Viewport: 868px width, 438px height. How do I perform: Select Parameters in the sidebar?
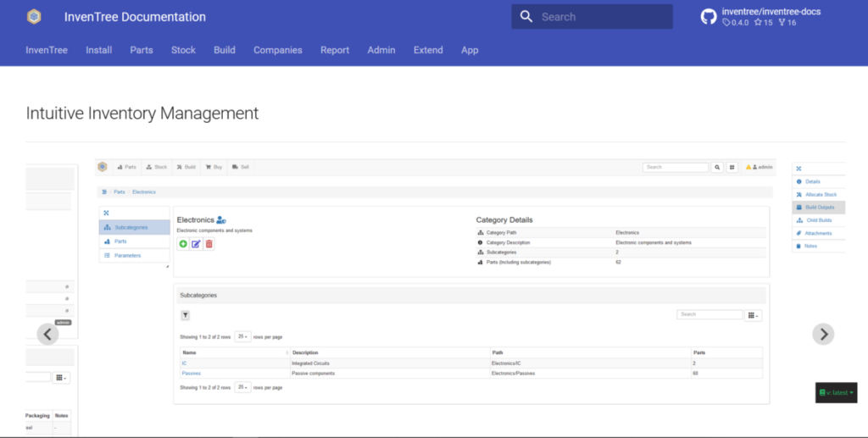coord(135,256)
